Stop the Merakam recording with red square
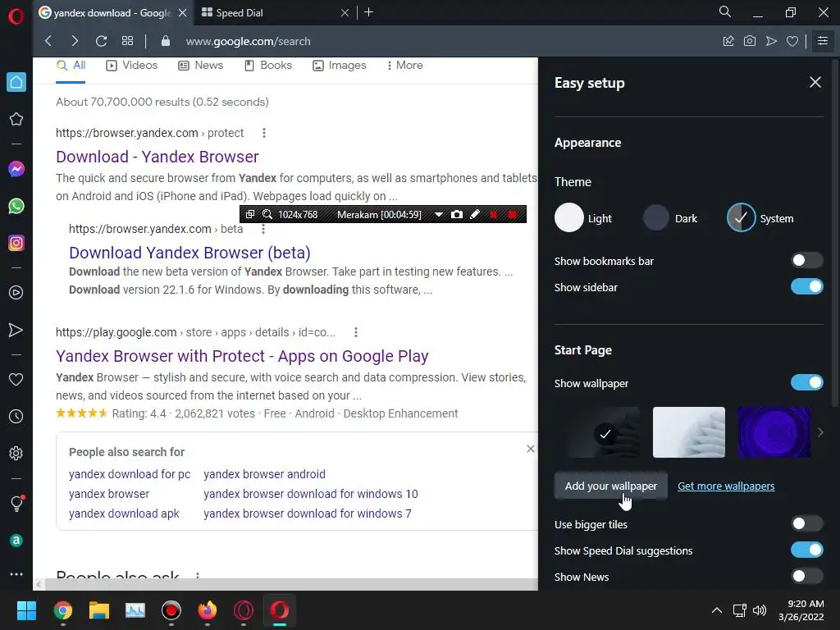 512,214
